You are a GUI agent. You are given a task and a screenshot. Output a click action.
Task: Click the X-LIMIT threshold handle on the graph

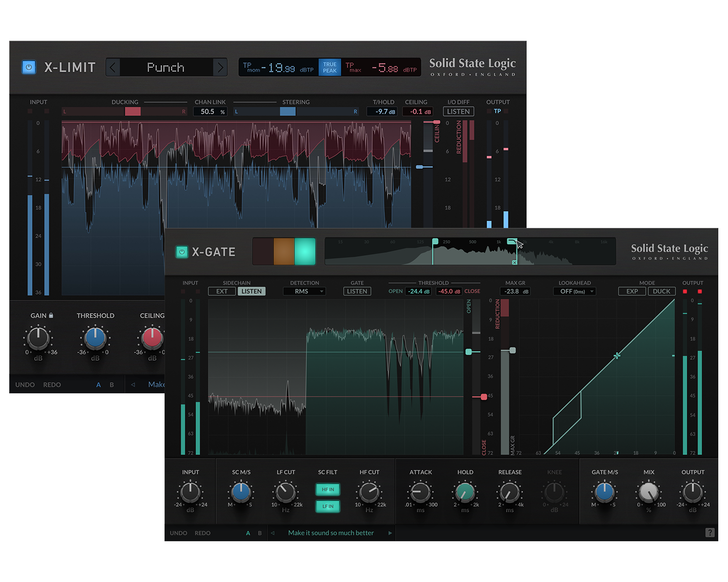420,167
